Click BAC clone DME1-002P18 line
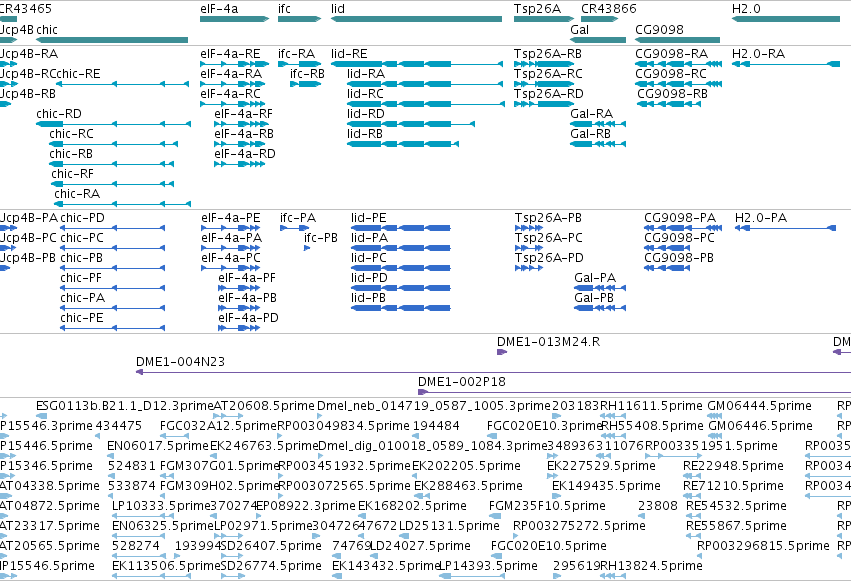851x581 pixels. pos(634,393)
